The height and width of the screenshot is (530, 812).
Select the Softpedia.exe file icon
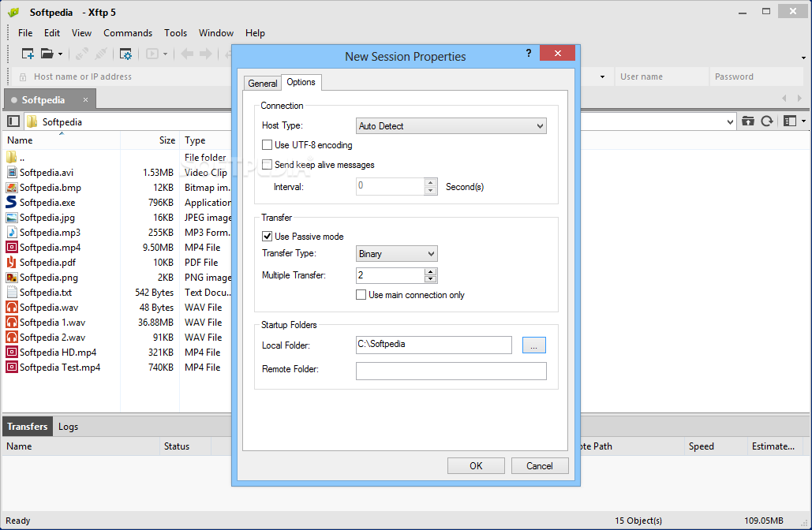(11, 202)
